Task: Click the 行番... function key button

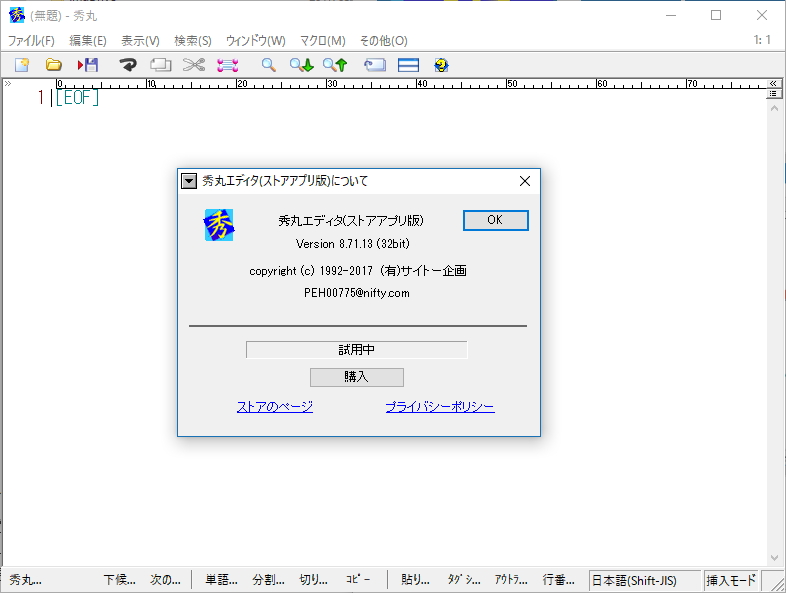Action: 558,580
